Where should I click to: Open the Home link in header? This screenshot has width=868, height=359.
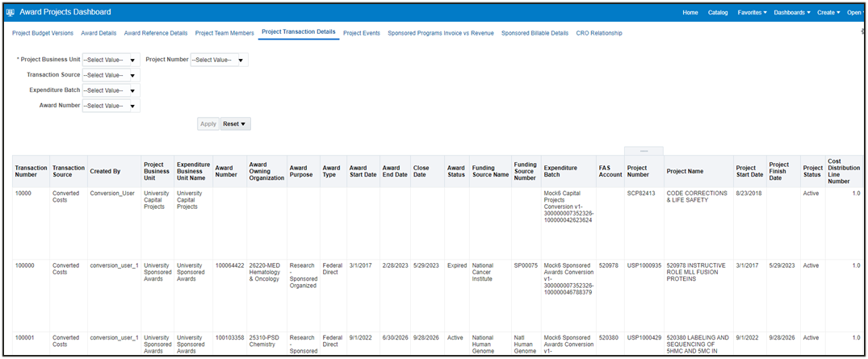(690, 12)
